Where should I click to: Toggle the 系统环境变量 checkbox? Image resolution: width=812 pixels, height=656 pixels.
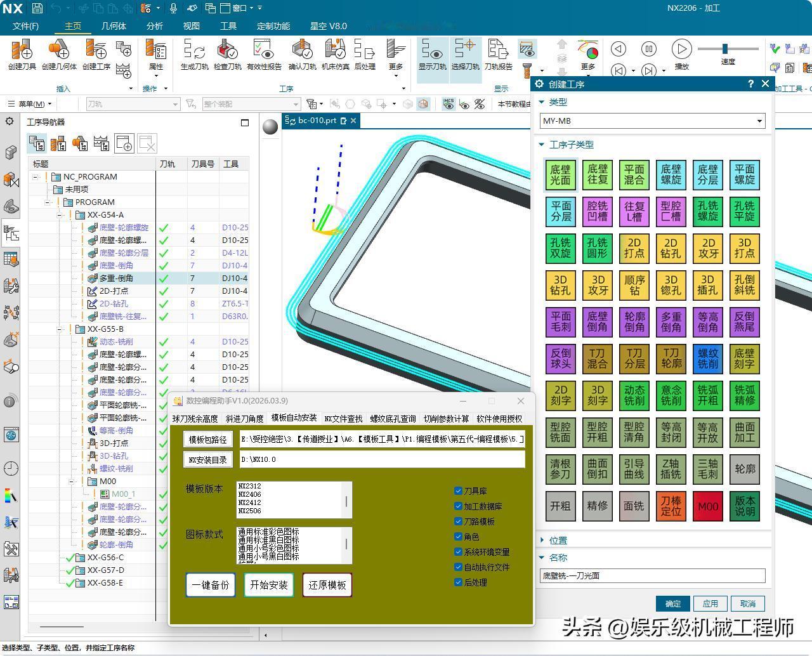point(458,551)
